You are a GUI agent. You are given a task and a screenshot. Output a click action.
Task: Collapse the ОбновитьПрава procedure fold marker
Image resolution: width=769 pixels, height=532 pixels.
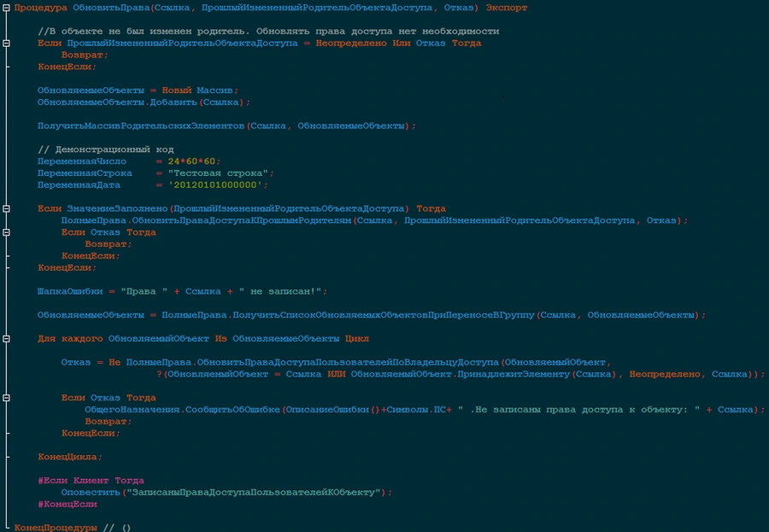coord(6,8)
